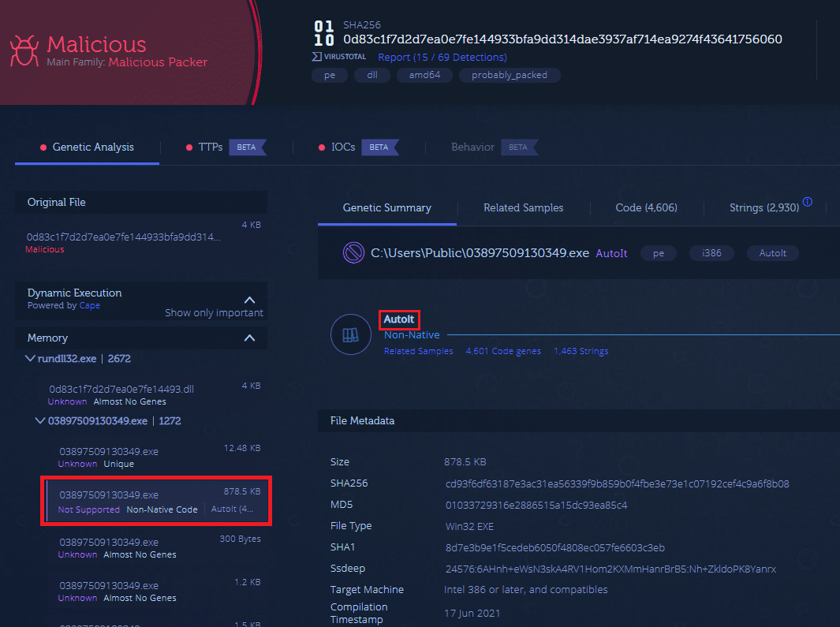Click the binary SHA256 icon
Screen dimensions: 840x627
click(323, 33)
